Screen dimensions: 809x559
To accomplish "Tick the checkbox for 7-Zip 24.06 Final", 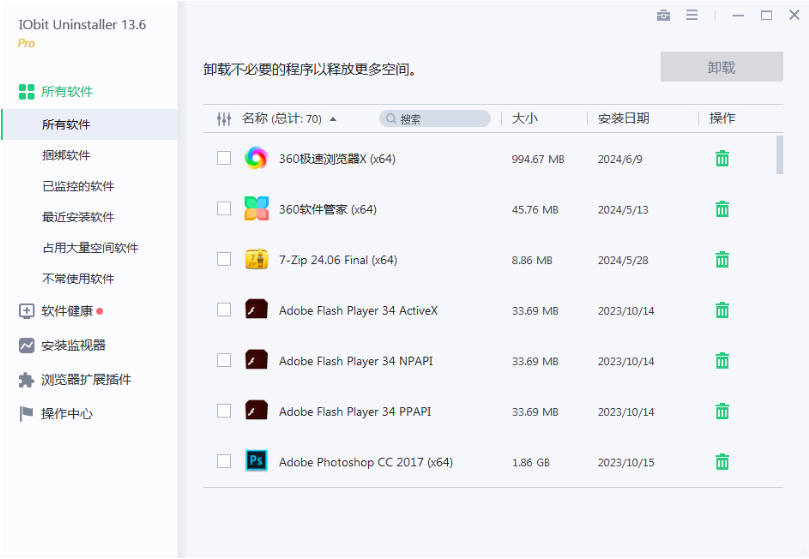I will click(x=224, y=259).
